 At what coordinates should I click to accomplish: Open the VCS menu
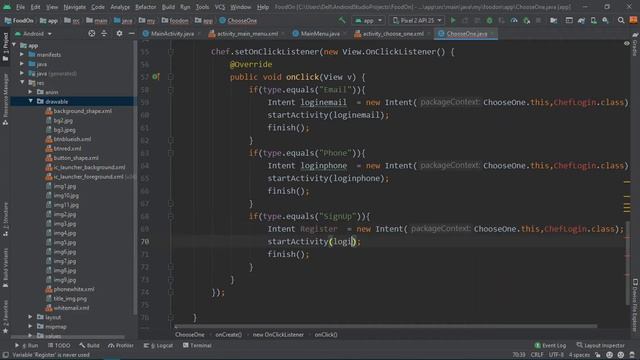[220, 7]
